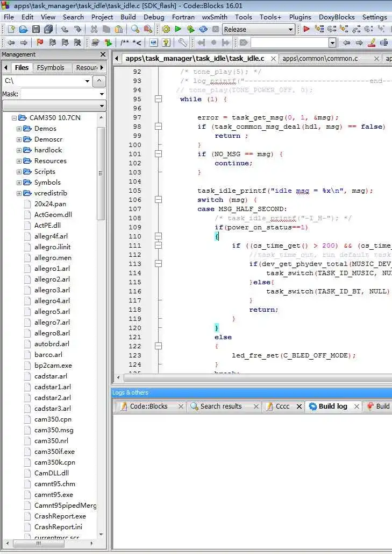This screenshot has width=392, height=554.
Task: Switch to the FSymbols tab
Action: (x=51, y=67)
